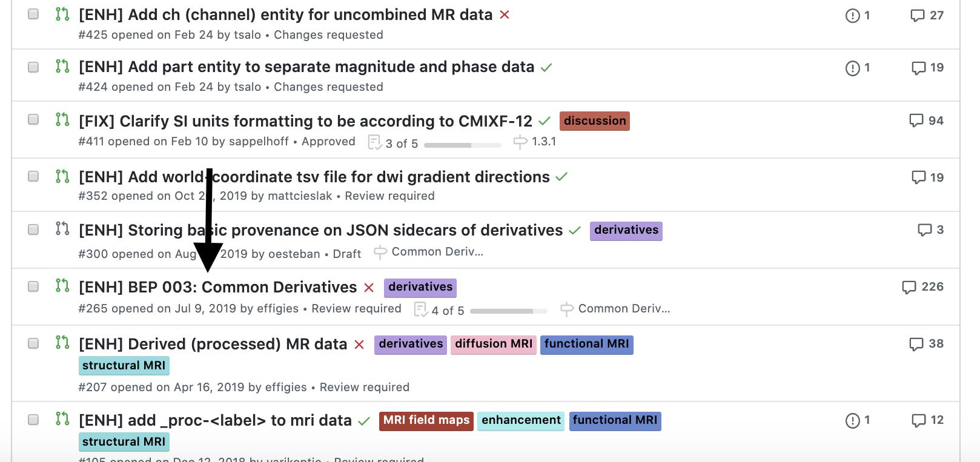Select checkbox for Add ch entity PR
Screen dimensions: 980x462
(x=33, y=14)
